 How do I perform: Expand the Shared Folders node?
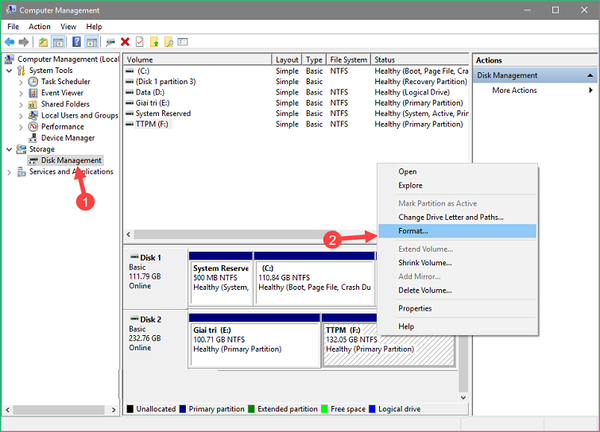click(22, 104)
